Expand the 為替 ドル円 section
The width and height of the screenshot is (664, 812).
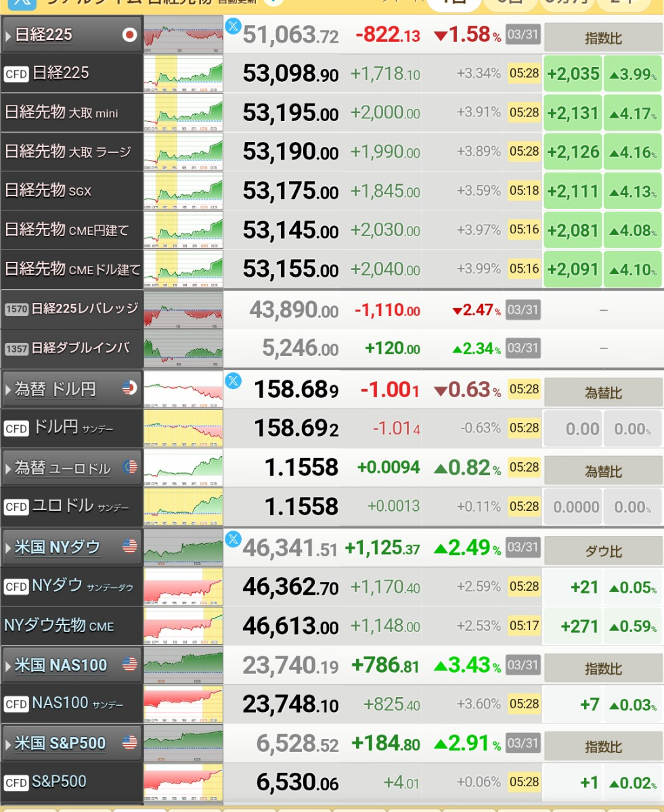pos(8,389)
